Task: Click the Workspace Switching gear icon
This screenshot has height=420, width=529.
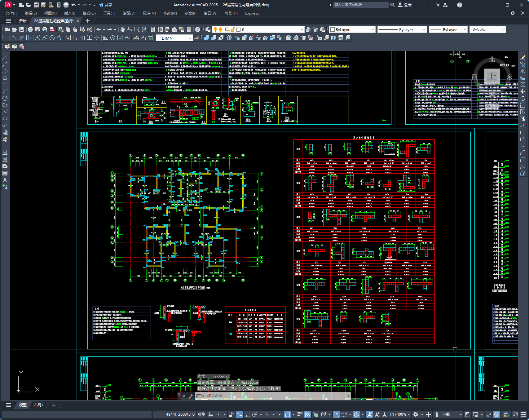Action: point(416,414)
